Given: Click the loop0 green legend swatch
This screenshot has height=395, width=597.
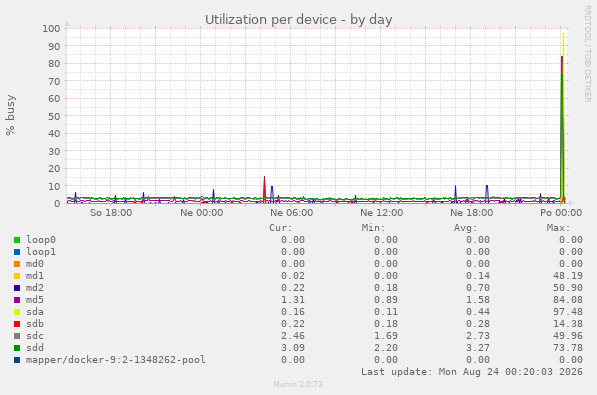Looking at the screenshot, I should pyautogui.click(x=17, y=240).
